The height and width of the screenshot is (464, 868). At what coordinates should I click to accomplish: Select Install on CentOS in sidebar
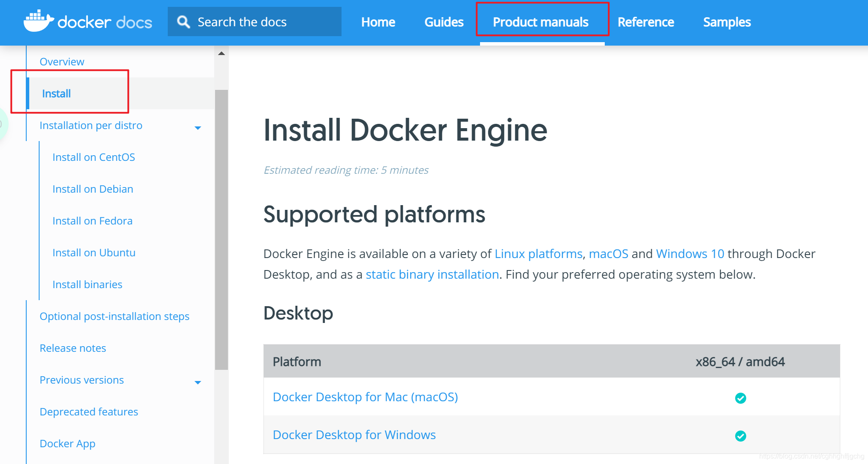point(93,157)
